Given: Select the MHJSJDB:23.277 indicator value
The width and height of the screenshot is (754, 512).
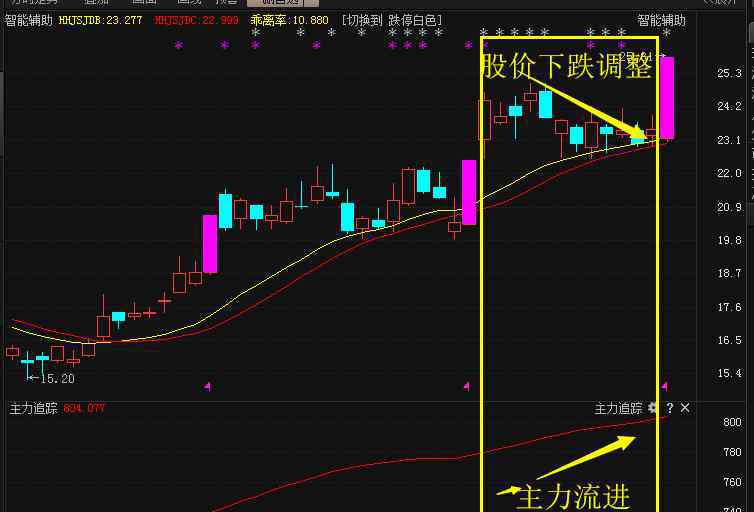Looking at the screenshot, I should point(101,21).
